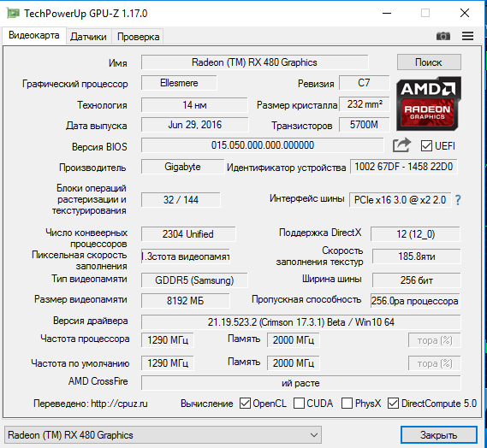Click the camera screenshot icon
The image size is (487, 448).
pyautogui.click(x=442, y=36)
